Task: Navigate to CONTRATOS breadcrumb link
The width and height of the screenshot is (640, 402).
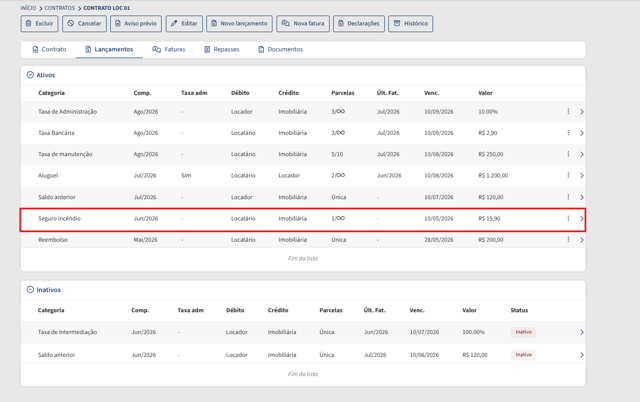Action: point(60,8)
